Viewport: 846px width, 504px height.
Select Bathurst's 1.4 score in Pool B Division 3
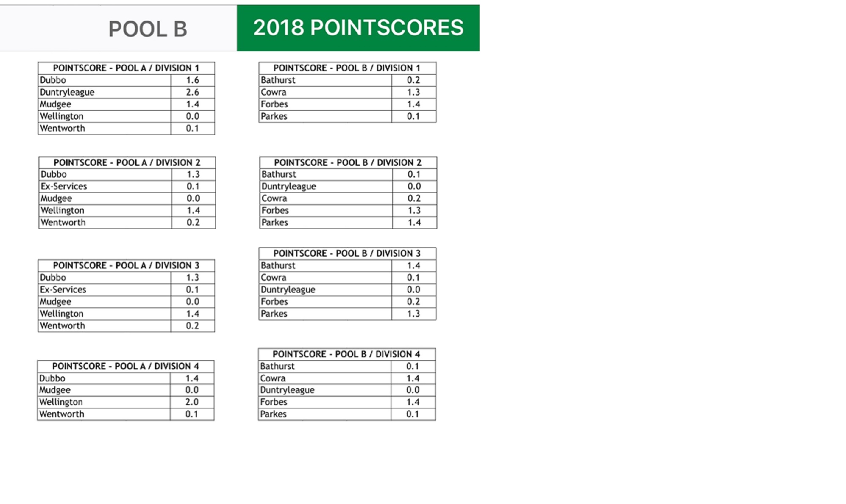[x=413, y=266]
